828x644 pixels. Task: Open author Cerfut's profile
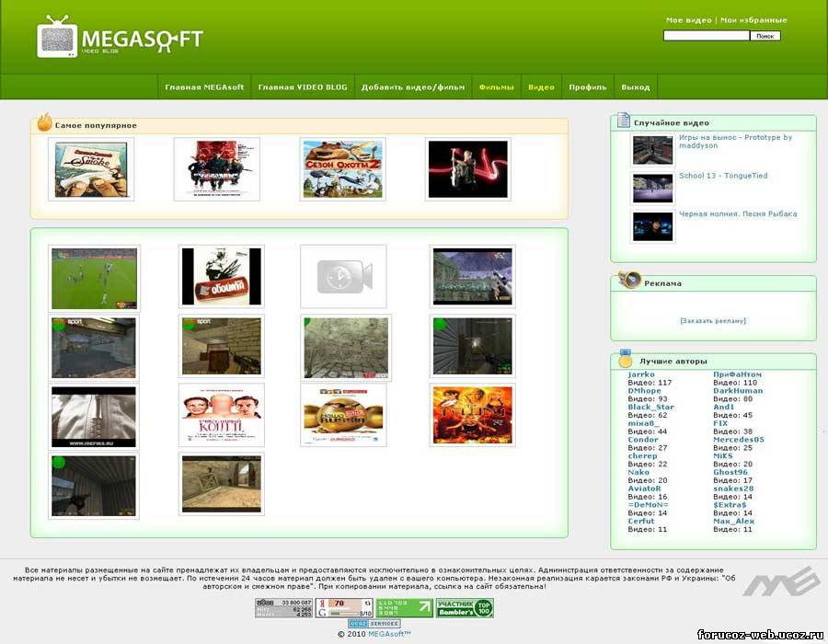point(641,521)
